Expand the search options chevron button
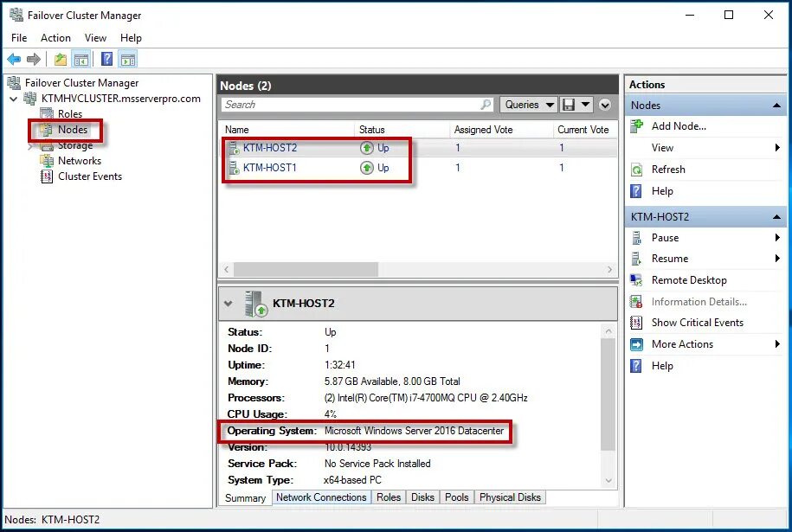Image resolution: width=792 pixels, height=532 pixels. point(605,105)
